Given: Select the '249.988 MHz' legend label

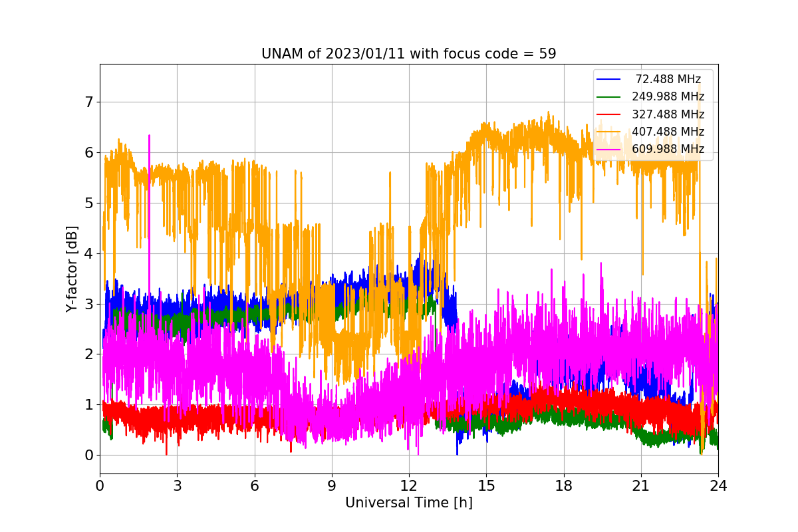Looking at the screenshot, I should click(x=668, y=96).
